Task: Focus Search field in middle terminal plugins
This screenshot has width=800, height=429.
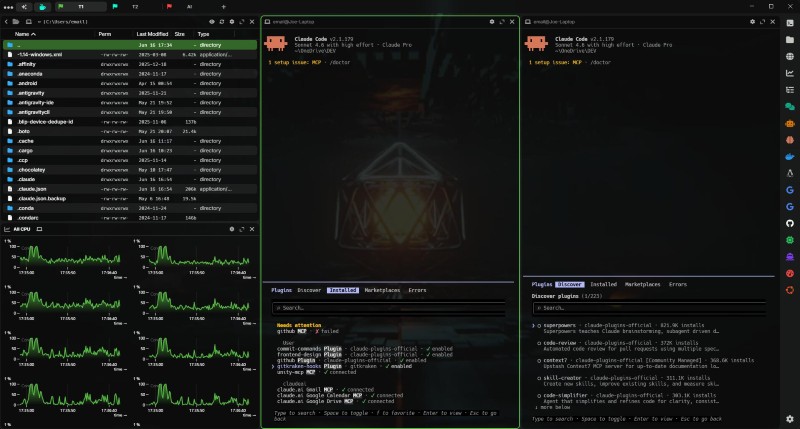Action: pyautogui.click(x=389, y=308)
